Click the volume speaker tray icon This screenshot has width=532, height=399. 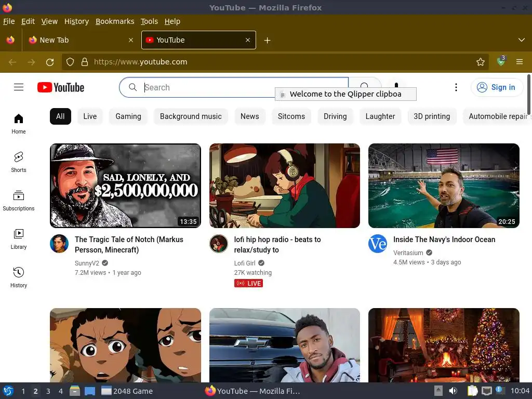coord(453,391)
